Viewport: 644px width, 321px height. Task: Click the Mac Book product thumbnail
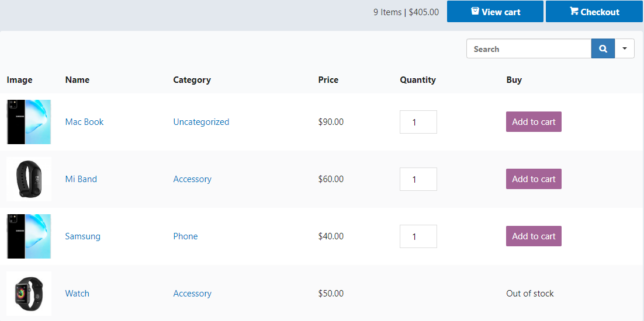point(29,122)
